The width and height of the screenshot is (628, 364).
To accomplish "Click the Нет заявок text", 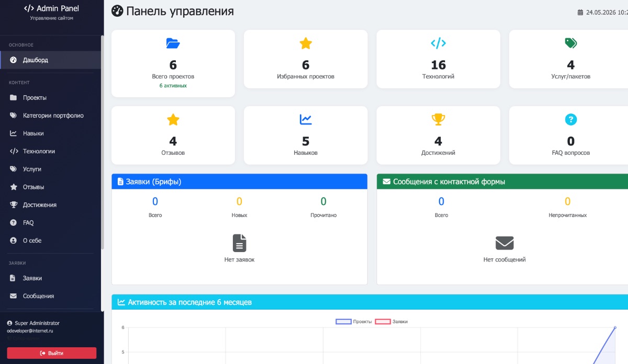I will coord(239,259).
